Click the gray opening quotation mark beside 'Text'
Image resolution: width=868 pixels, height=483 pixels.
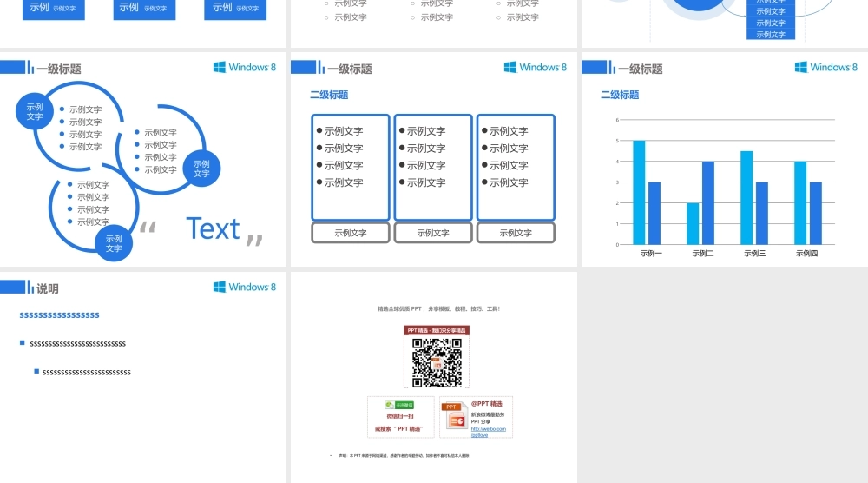pyautogui.click(x=148, y=227)
